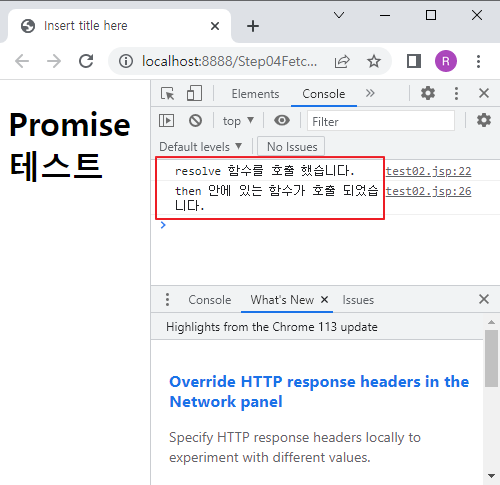Click the 'Promise 테스트' heading
Image resolution: width=500 pixels, height=485 pixels.
[70, 146]
